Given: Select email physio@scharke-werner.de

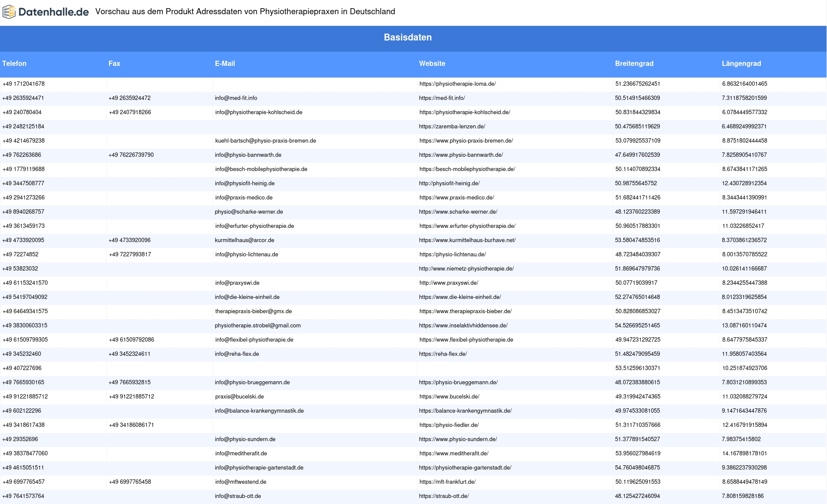Looking at the screenshot, I should pos(249,212).
